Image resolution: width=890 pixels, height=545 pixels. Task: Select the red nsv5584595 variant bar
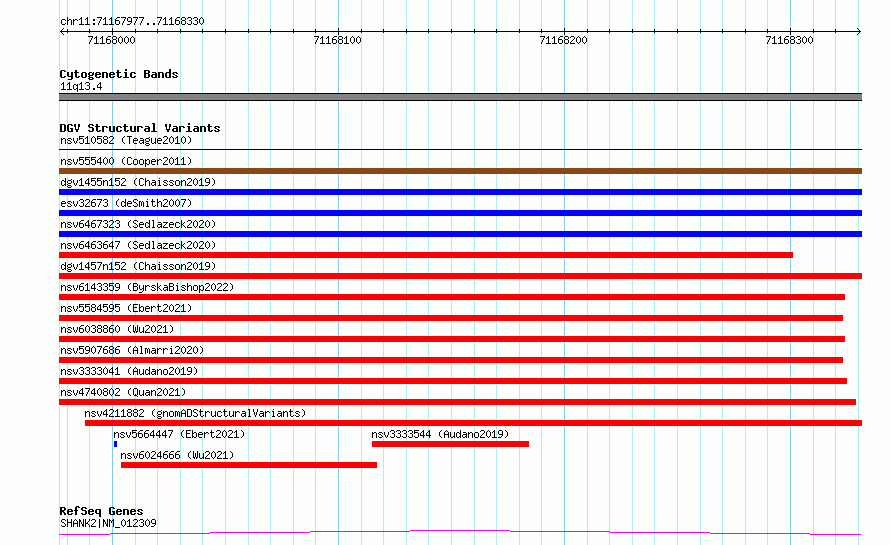click(x=451, y=318)
